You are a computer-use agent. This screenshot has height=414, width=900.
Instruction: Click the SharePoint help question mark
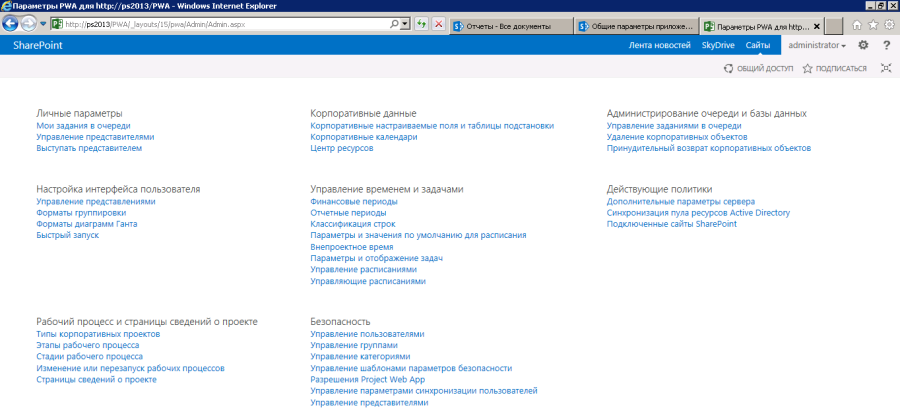click(x=886, y=45)
